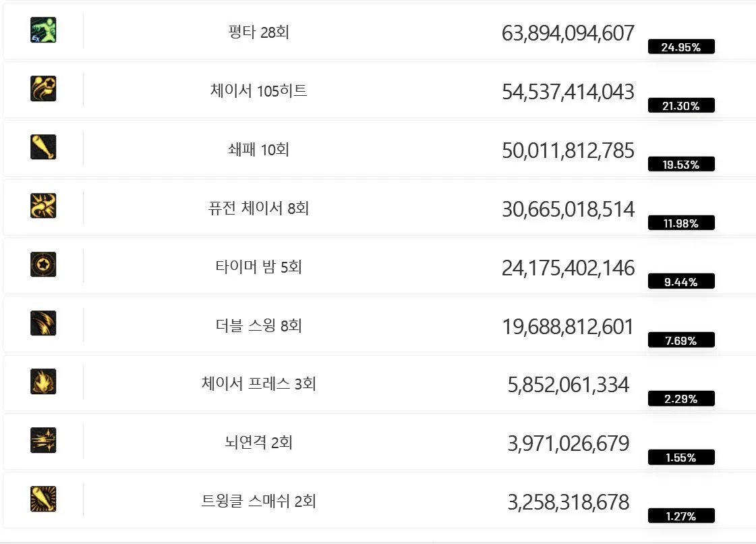The width and height of the screenshot is (756, 544).
Task: Click the 더블 스윙 skill icon
Action: pos(43,323)
